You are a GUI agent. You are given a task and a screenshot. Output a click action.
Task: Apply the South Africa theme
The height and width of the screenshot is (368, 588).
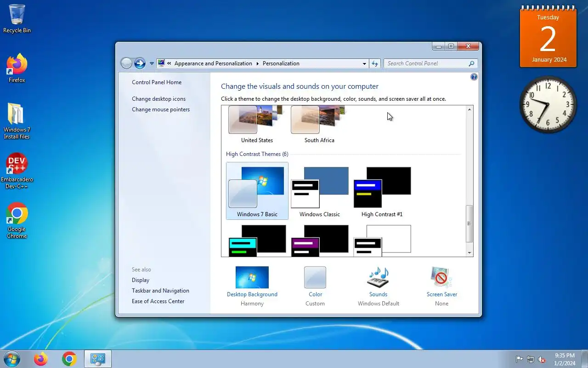pos(319,124)
